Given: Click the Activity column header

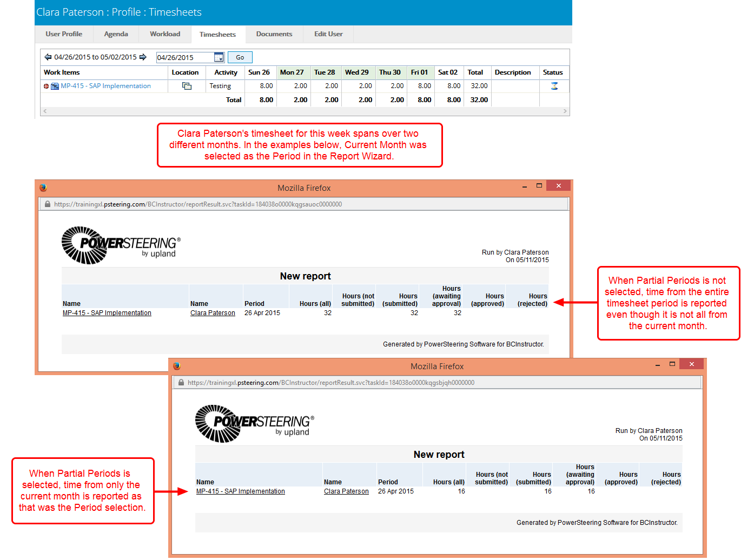Looking at the screenshot, I should (226, 72).
